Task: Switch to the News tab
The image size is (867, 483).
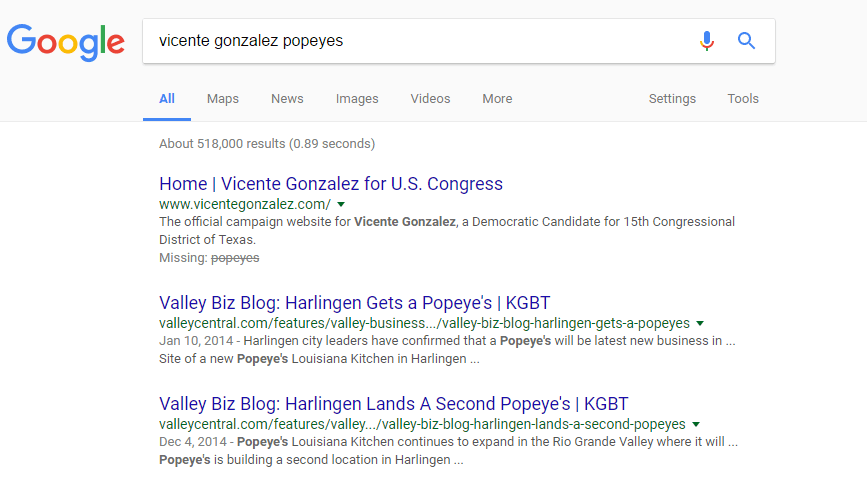Action: (x=287, y=99)
